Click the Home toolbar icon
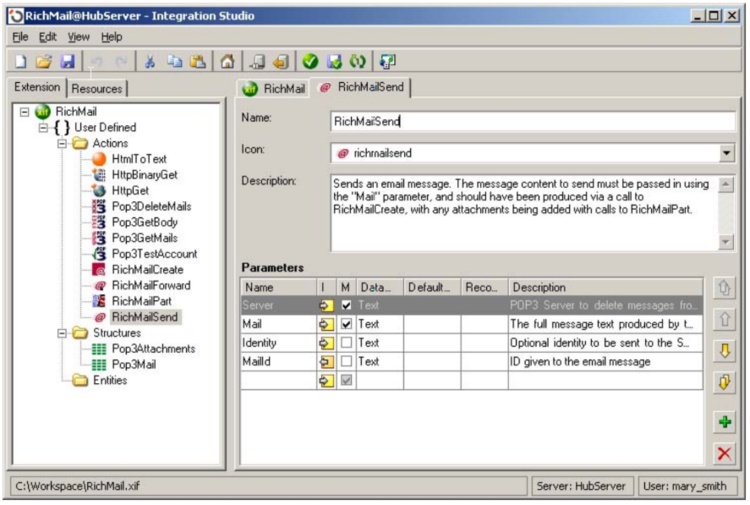Screen dimensions: 750x505 pos(227,61)
